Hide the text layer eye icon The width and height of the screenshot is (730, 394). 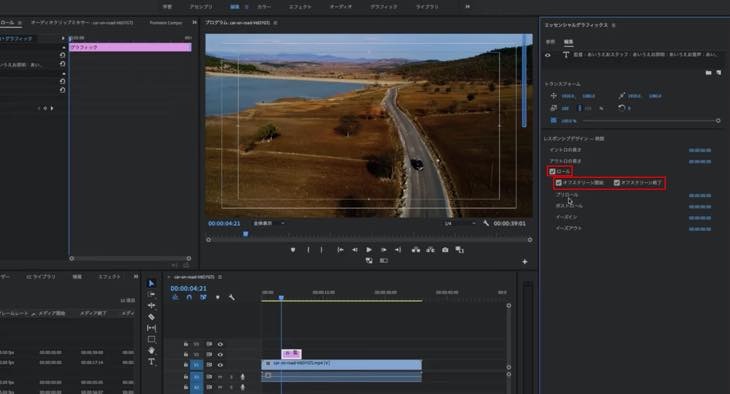pyautogui.click(x=548, y=55)
